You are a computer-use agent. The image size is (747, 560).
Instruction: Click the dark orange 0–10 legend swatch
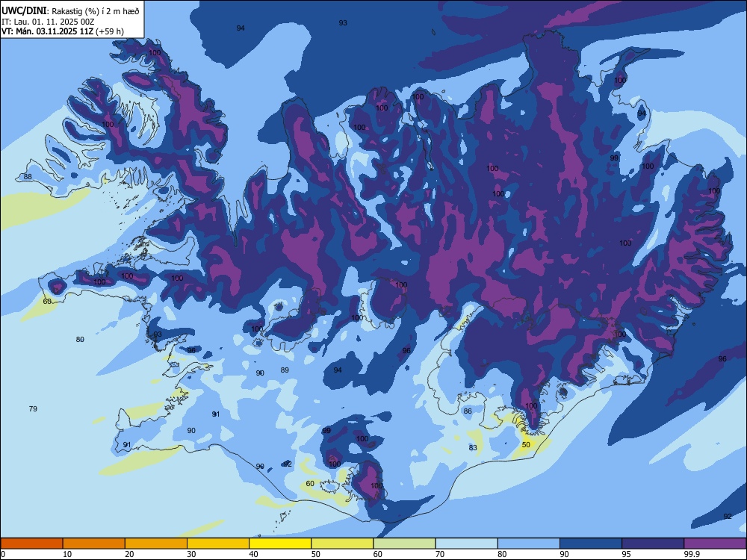[31, 544]
